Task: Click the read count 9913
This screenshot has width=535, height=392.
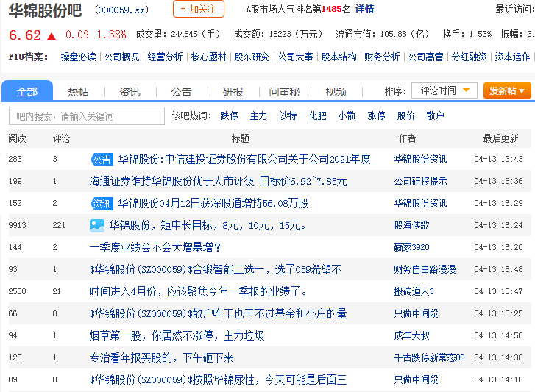Action: pyautogui.click(x=17, y=225)
